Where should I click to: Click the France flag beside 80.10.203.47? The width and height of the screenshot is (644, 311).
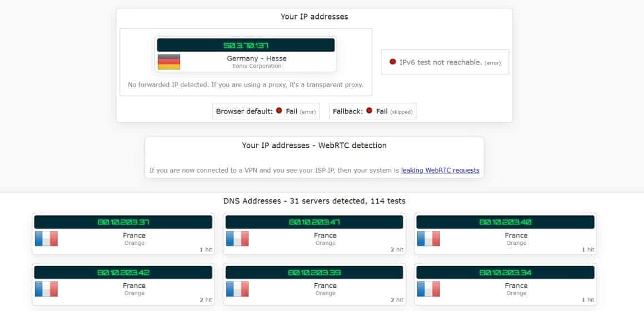[x=237, y=239]
